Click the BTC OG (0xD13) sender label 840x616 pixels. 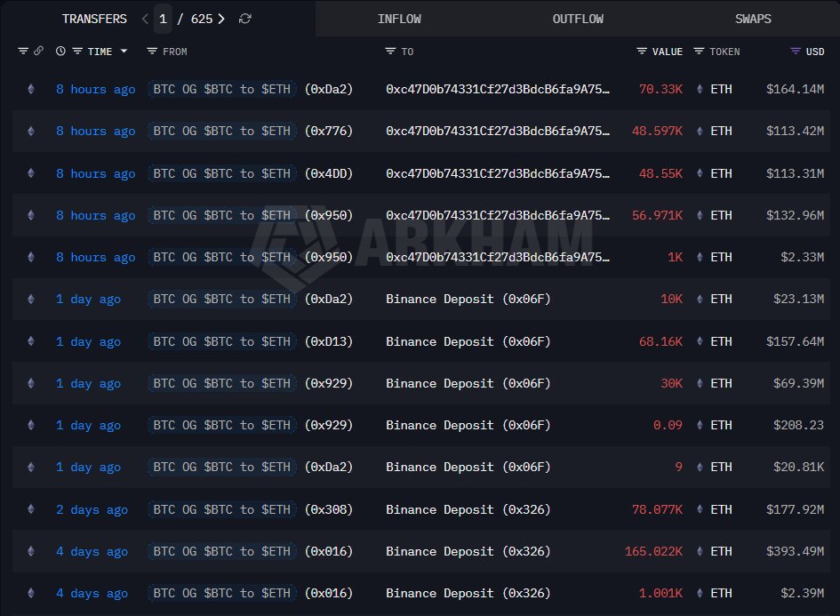pyautogui.click(x=250, y=341)
